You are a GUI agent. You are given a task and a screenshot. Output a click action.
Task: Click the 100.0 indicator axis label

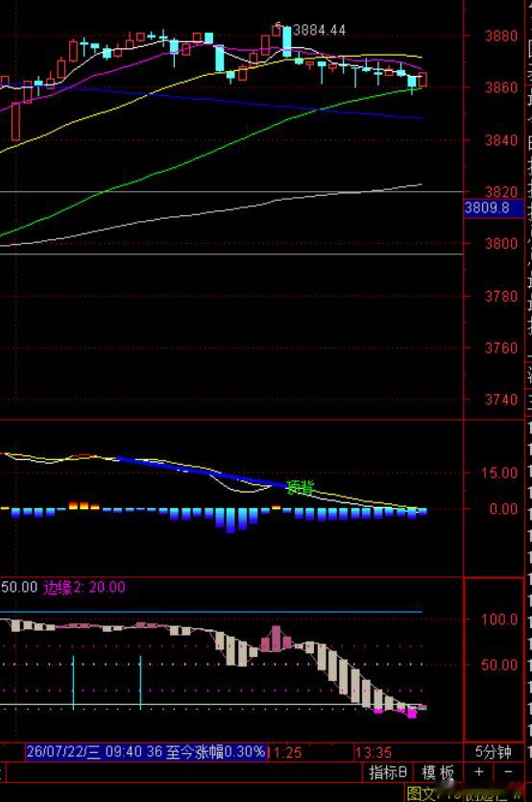point(499,620)
